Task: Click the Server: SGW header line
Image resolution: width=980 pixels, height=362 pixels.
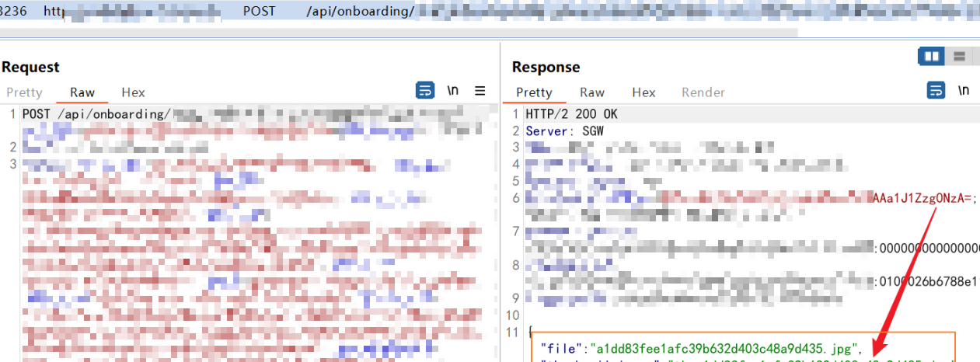Action: point(564,131)
